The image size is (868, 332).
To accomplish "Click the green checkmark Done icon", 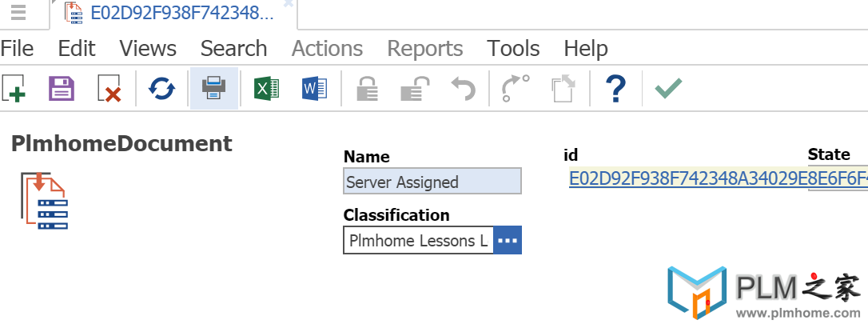I will click(668, 88).
